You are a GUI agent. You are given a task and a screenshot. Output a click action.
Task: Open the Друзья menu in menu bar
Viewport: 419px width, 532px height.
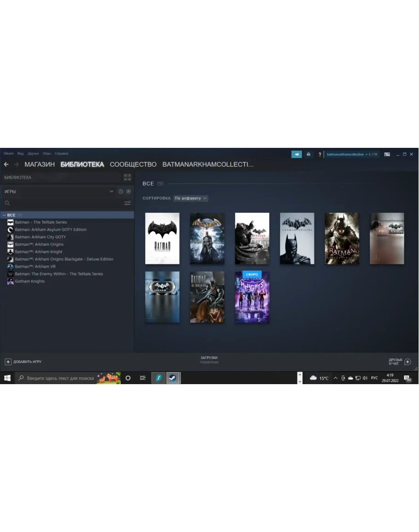(33, 153)
